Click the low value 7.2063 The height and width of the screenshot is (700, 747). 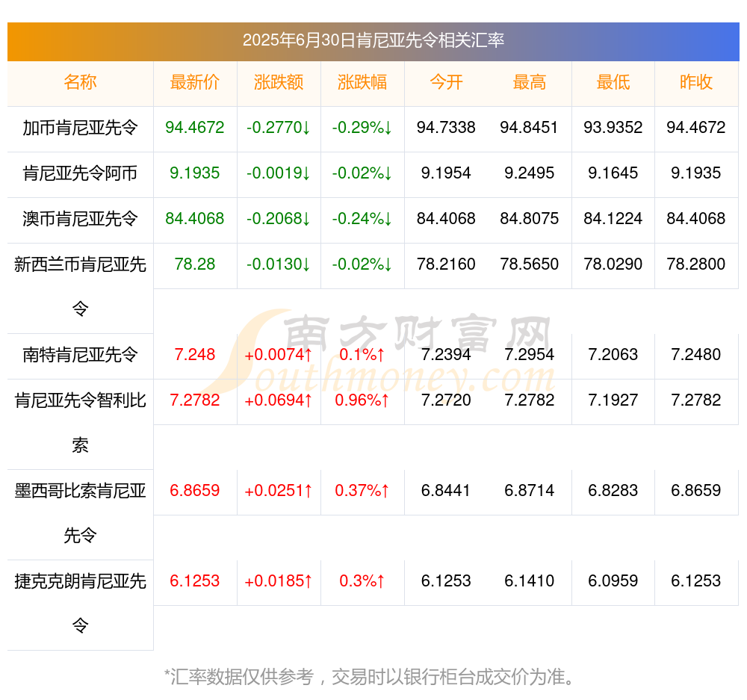(x=613, y=355)
